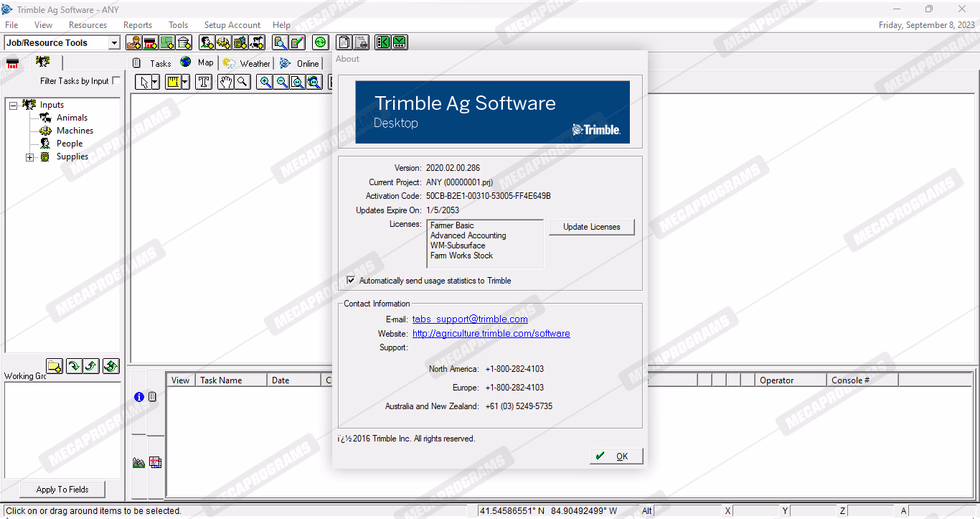
Task: Open the File menu
Action: pyautogui.click(x=11, y=25)
